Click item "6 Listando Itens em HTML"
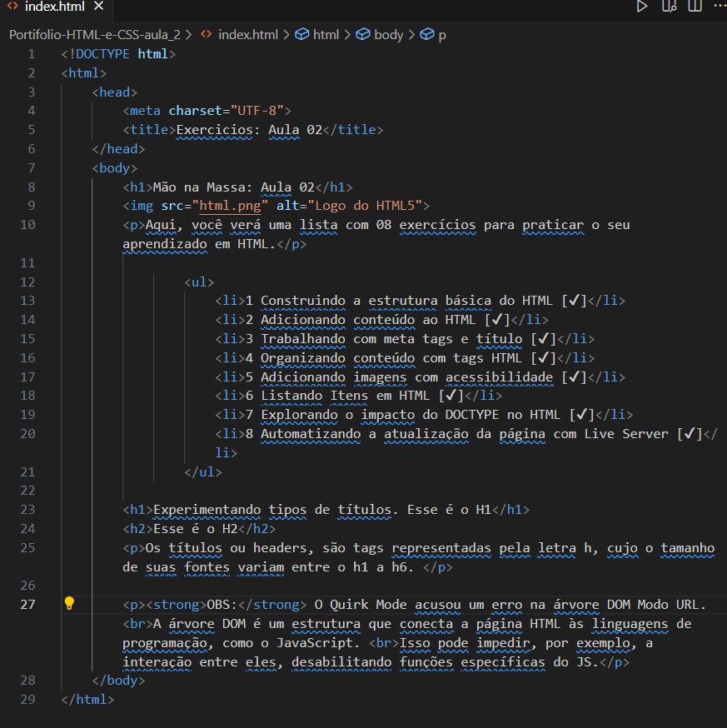 pyautogui.click(x=337, y=396)
